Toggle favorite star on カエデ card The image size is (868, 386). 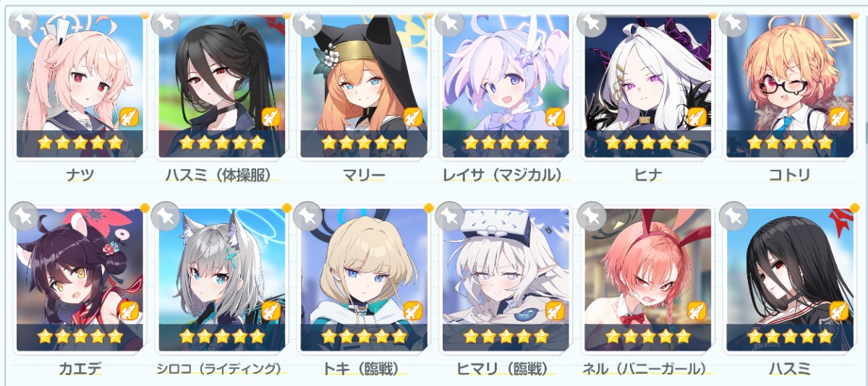tap(23, 215)
